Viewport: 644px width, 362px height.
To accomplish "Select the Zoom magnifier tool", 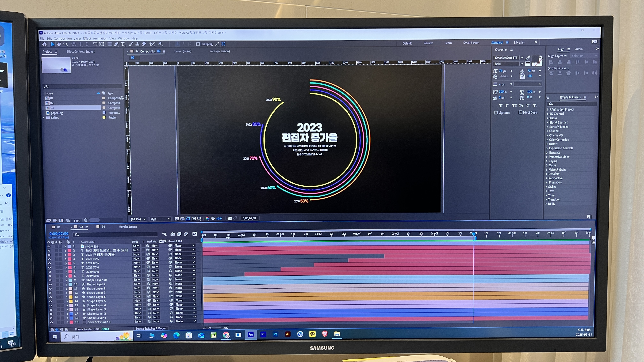I will pyautogui.click(x=66, y=44).
